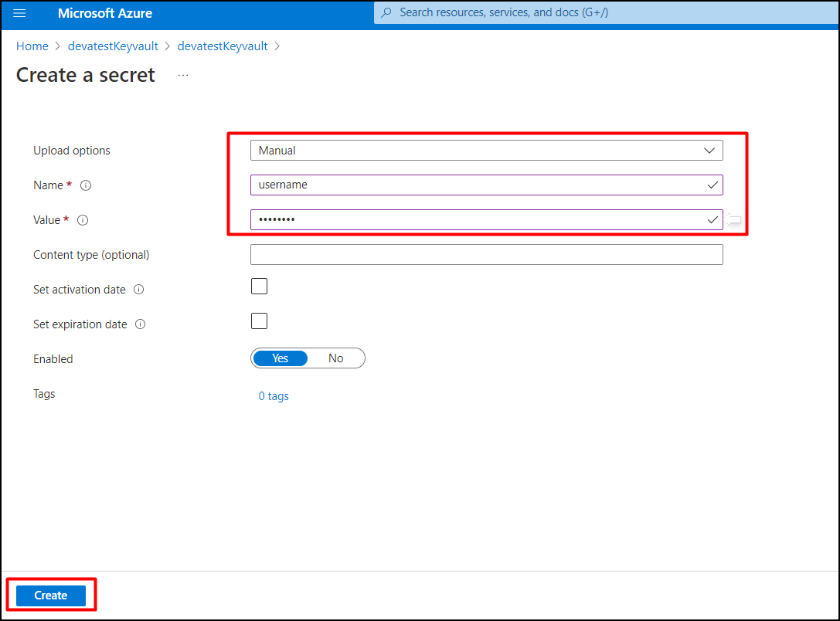Click the Create button
Image resolution: width=840 pixels, height=621 pixels.
51,596
